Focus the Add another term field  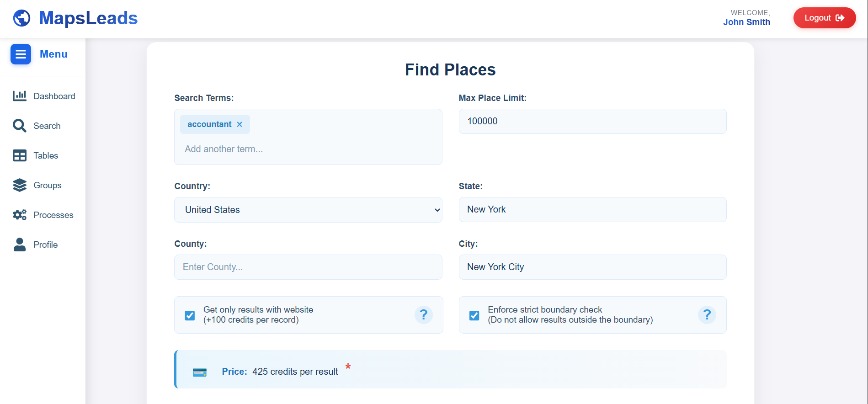pos(308,149)
